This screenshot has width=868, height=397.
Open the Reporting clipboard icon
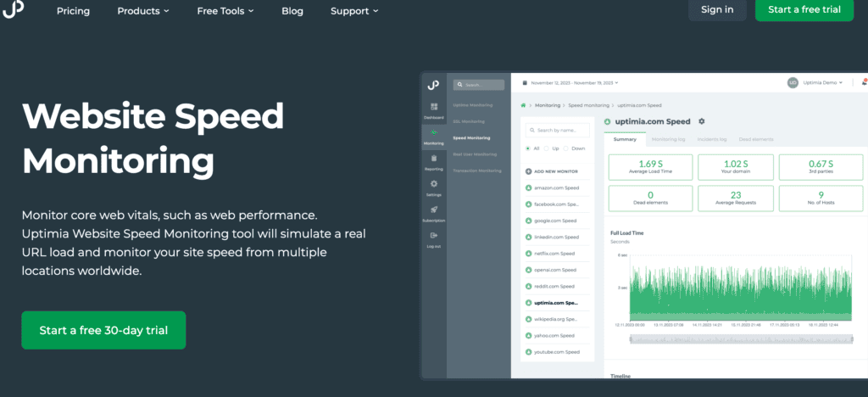[x=434, y=159]
